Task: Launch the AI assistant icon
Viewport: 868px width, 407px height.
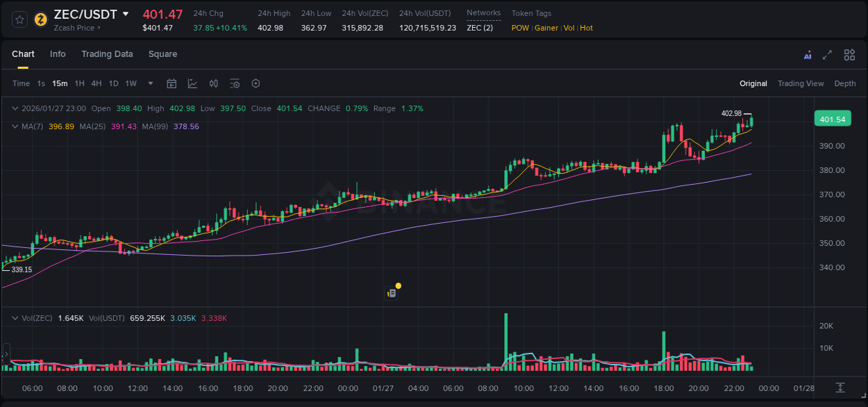Action: (808, 54)
